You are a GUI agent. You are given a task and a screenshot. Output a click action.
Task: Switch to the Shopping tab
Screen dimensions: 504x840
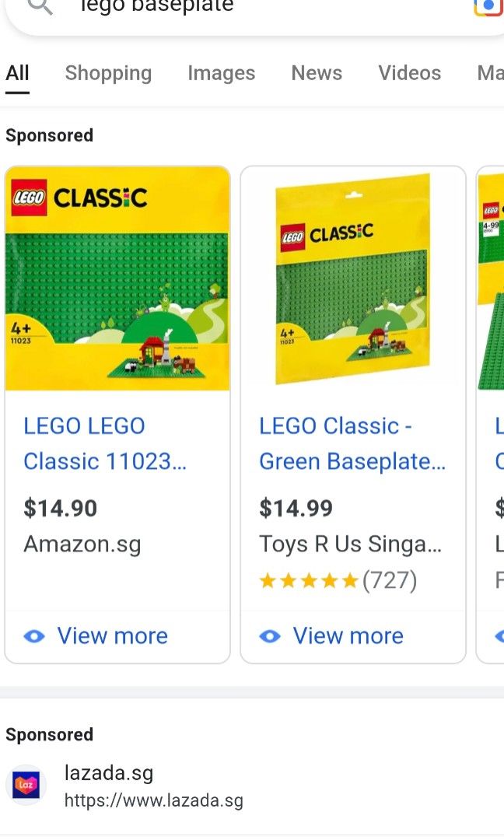point(108,72)
